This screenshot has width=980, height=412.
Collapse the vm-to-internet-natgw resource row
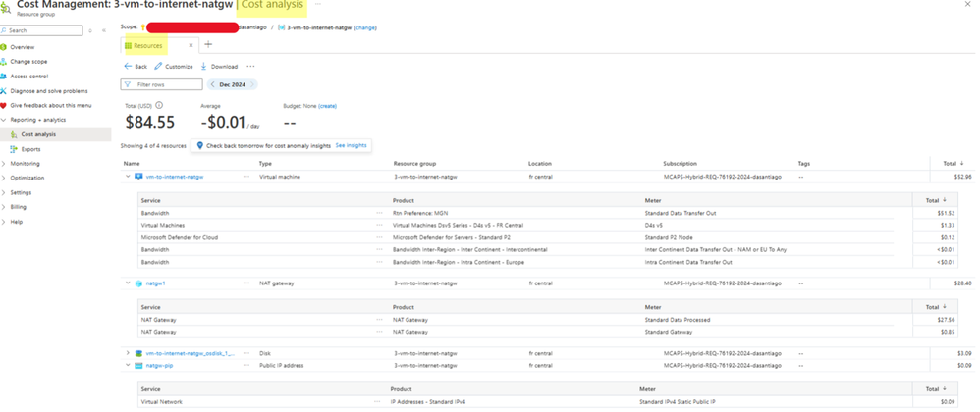tap(128, 177)
